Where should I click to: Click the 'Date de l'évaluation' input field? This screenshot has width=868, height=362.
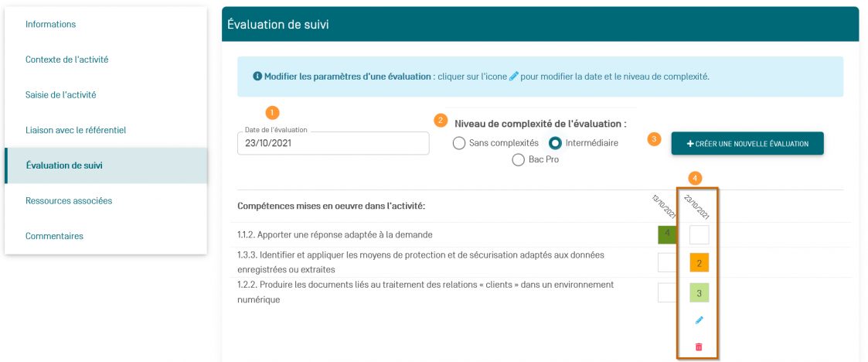click(332, 143)
